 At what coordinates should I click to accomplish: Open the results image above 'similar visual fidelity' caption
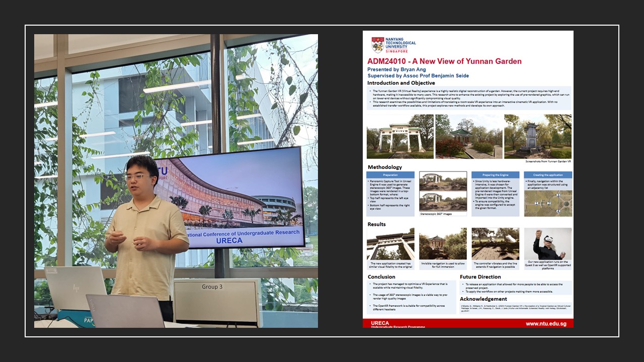point(390,244)
